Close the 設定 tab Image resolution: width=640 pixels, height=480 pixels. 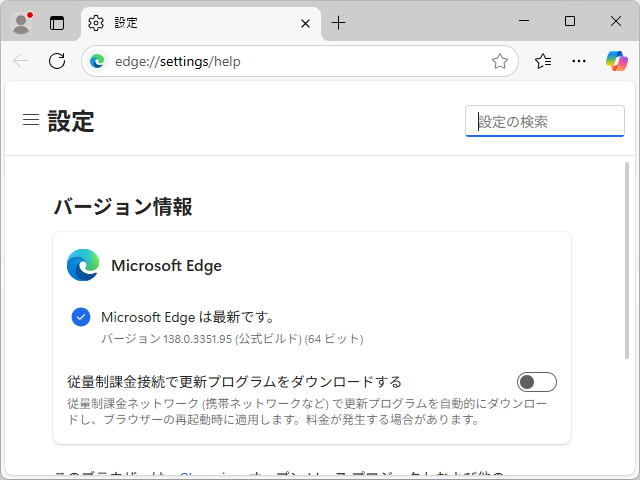point(305,24)
